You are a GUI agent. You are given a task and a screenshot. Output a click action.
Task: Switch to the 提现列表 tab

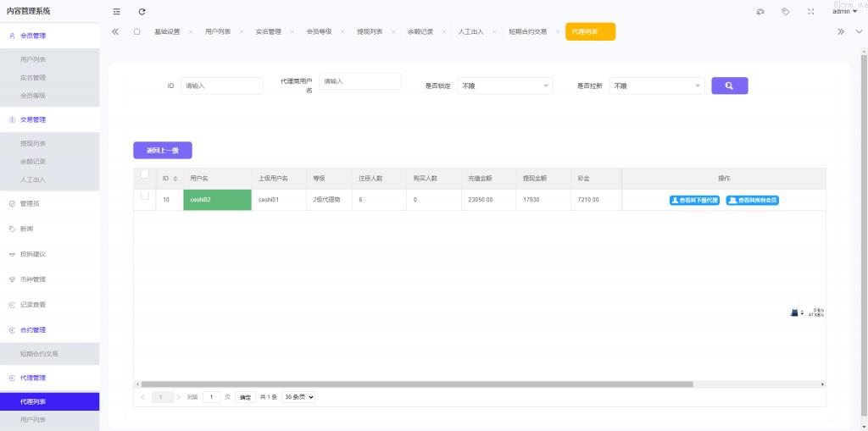click(370, 31)
